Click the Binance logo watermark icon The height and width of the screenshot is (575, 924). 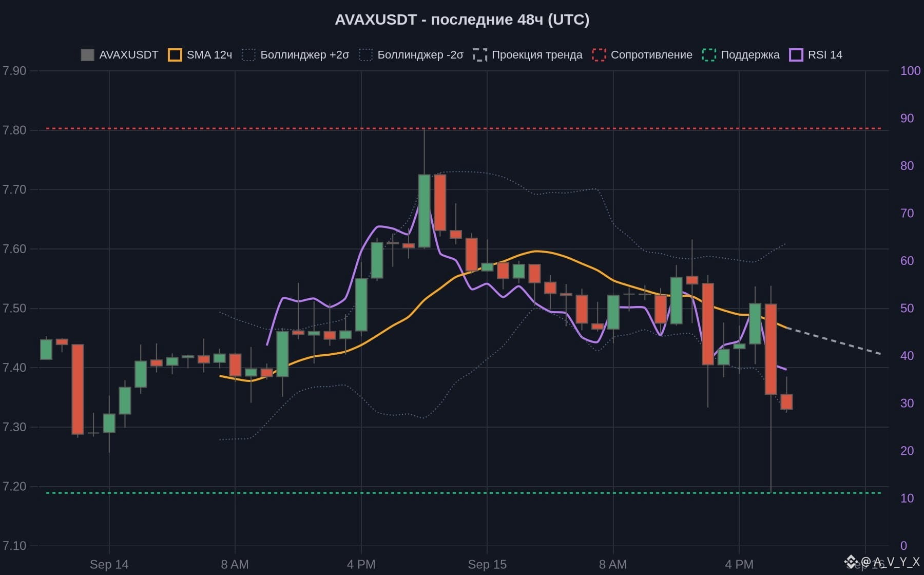pos(851,562)
